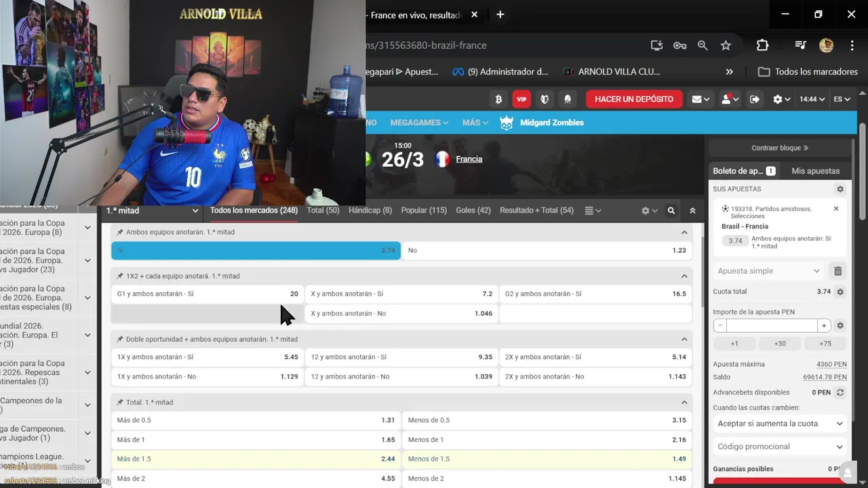
Task: Open the Mis apuestas tab
Action: [x=816, y=171]
